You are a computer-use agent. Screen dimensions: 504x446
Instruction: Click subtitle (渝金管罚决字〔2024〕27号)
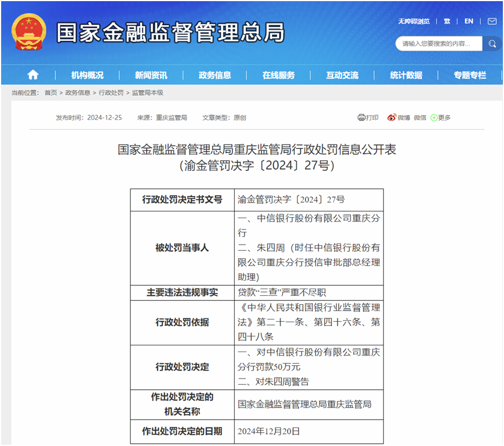[x=257, y=165]
